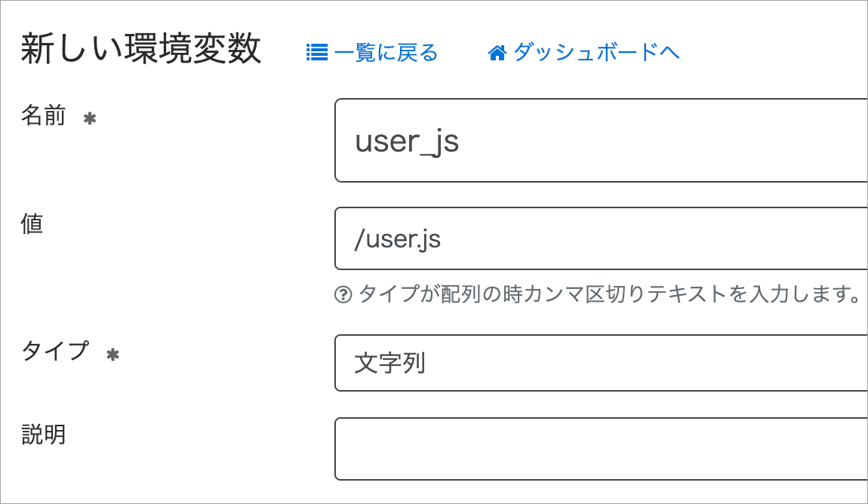The height and width of the screenshot is (504, 868).
Task: Click the home icon before ダッシュボードへ
Action: coord(497,53)
